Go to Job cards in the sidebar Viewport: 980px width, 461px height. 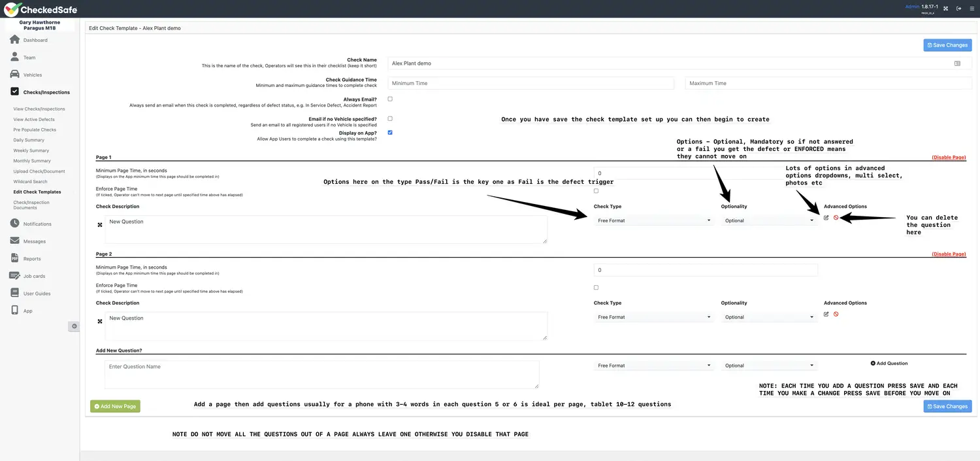tap(34, 276)
